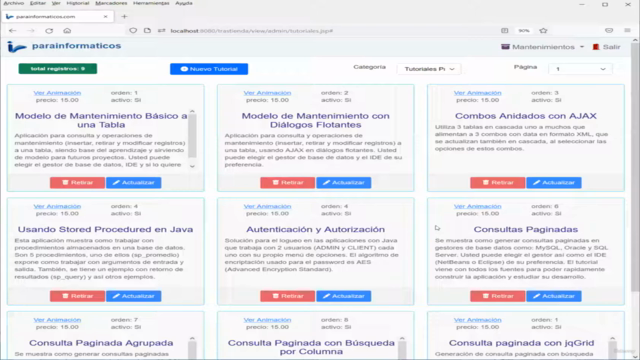Open Ver Animación for Combos Anidados con AJAX
Image resolution: width=640 pixels, height=360 pixels.
pos(478,93)
